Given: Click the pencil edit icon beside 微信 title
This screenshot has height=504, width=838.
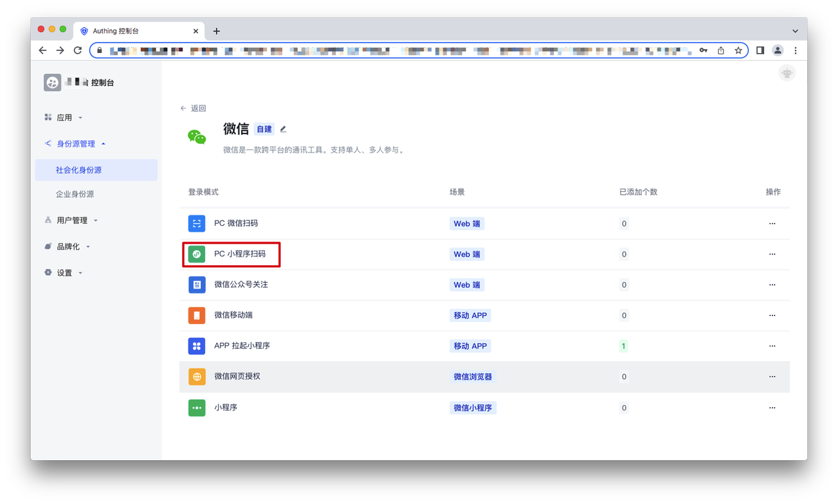Looking at the screenshot, I should 283,130.
